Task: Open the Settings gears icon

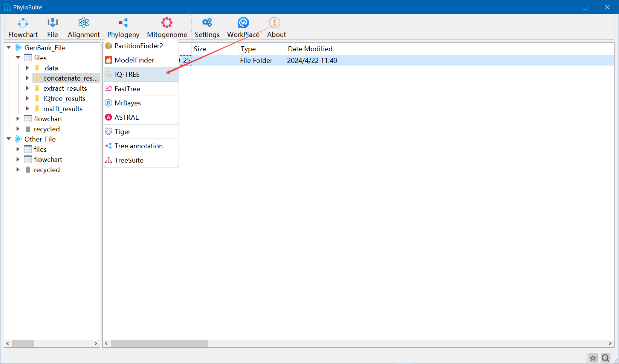Action: pos(207,23)
